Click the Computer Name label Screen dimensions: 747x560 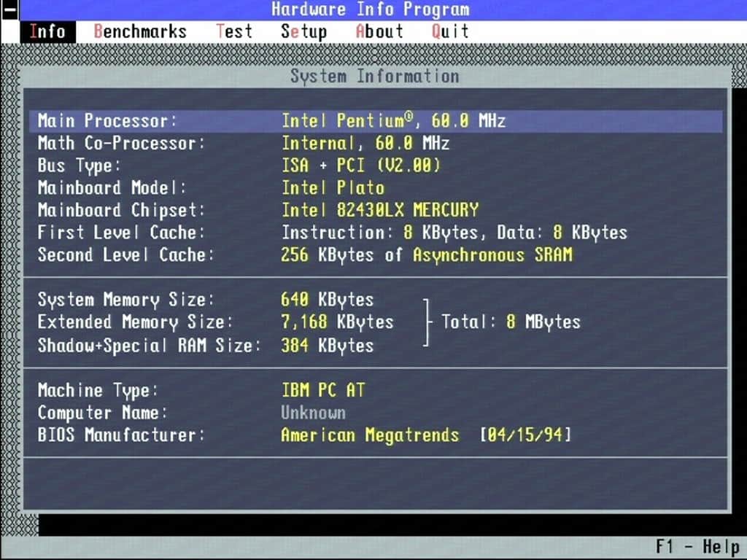102,413
